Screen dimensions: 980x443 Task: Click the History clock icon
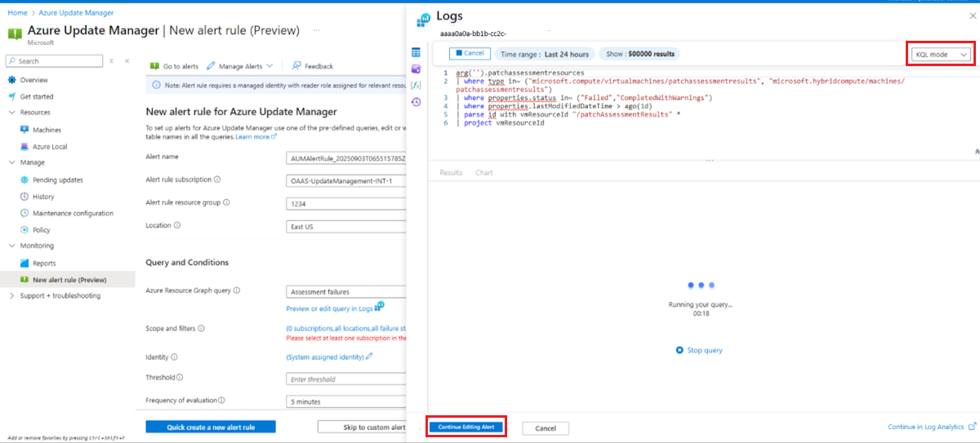pyautogui.click(x=24, y=197)
